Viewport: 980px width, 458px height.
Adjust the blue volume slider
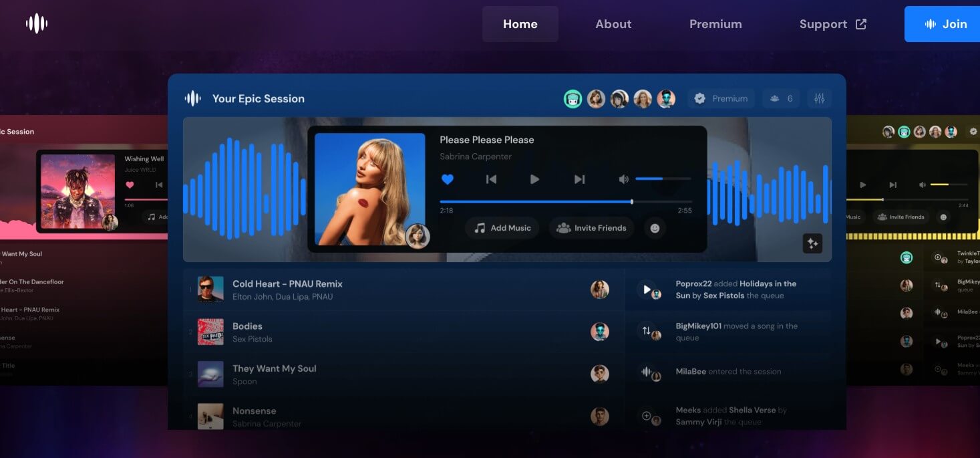point(663,179)
